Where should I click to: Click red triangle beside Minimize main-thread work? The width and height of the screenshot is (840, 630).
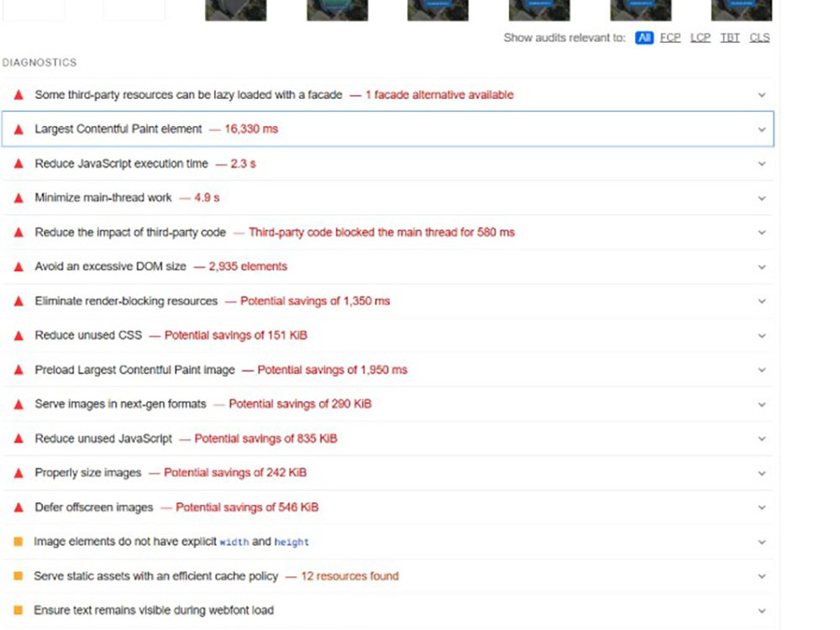pyautogui.click(x=18, y=197)
